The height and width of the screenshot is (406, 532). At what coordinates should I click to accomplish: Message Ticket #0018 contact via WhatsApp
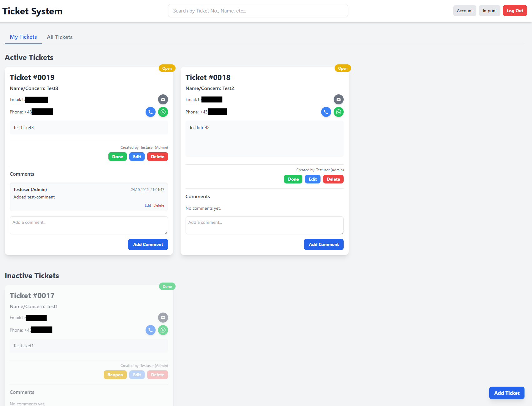338,112
